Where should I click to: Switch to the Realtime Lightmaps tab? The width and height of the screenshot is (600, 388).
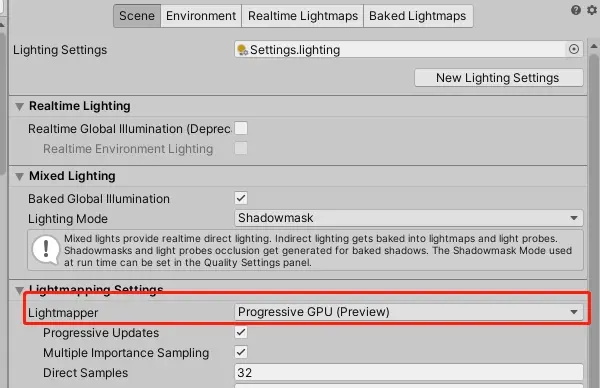pos(303,16)
